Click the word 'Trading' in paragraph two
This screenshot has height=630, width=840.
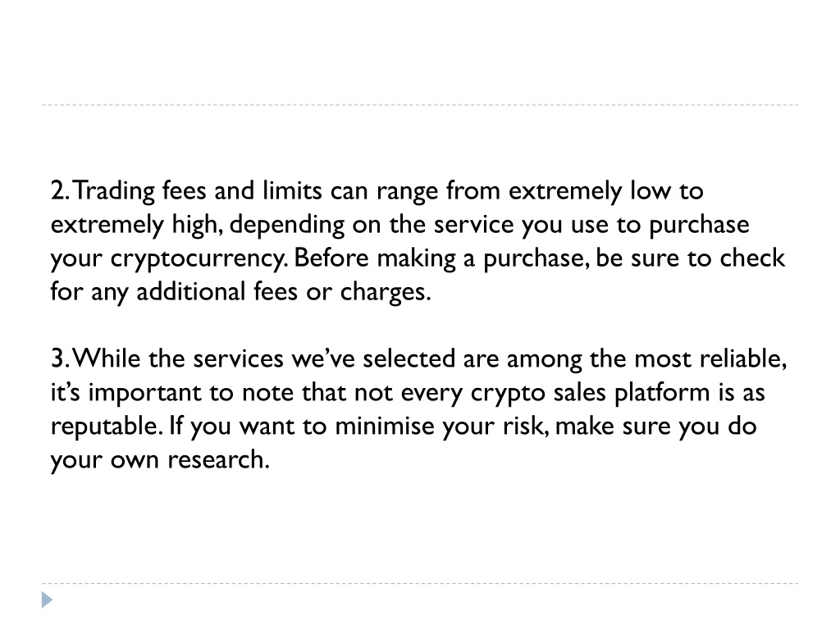pyautogui.click(x=112, y=193)
